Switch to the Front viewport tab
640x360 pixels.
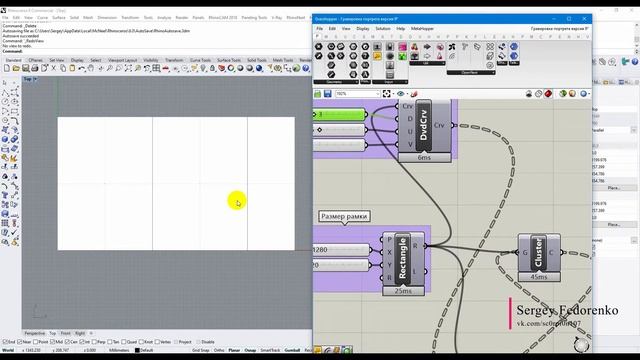pos(65,333)
